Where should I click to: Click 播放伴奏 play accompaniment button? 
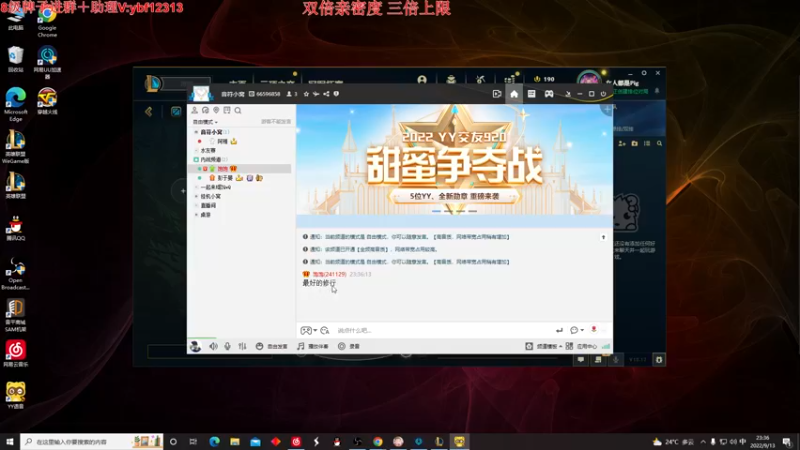coord(313,346)
